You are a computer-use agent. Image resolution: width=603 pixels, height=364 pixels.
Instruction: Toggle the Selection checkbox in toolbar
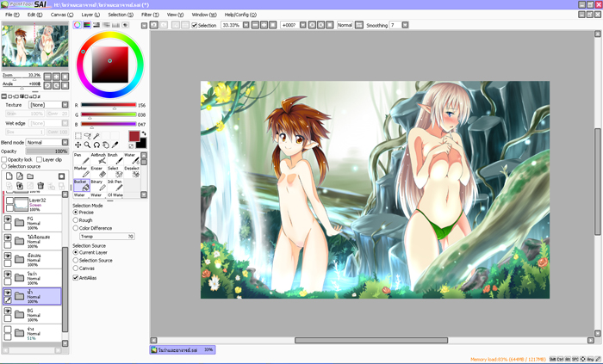(195, 25)
